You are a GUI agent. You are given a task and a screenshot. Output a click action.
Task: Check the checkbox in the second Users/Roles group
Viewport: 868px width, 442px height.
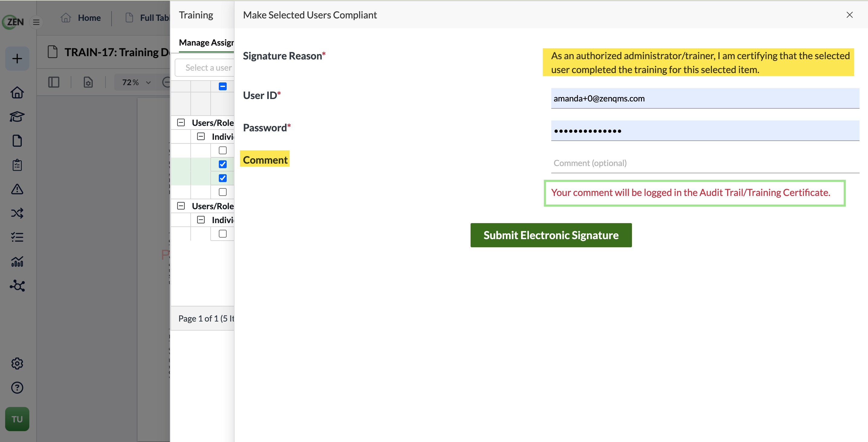(223, 234)
